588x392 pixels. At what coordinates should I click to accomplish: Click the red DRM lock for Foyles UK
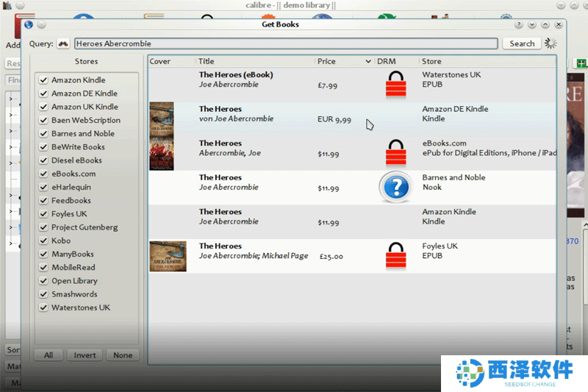tap(395, 256)
